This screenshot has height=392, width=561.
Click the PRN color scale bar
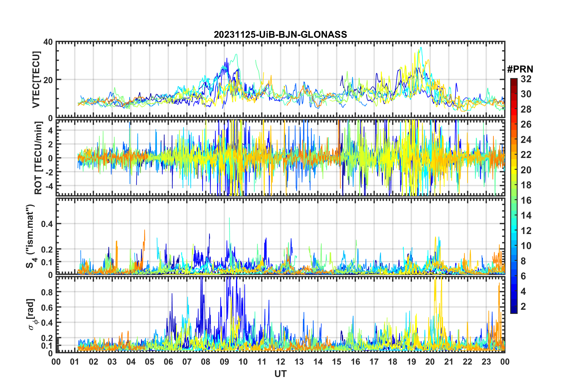pos(514,196)
